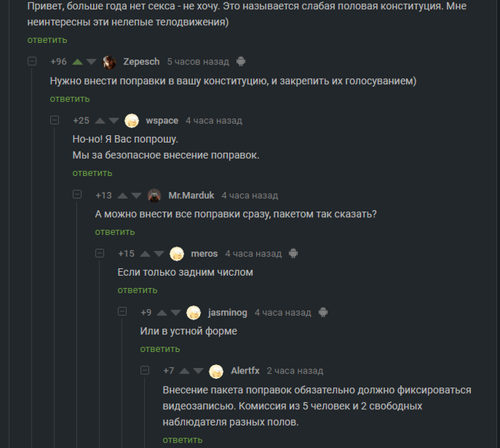
Task: Upvote meros's comment
Action: point(145,254)
